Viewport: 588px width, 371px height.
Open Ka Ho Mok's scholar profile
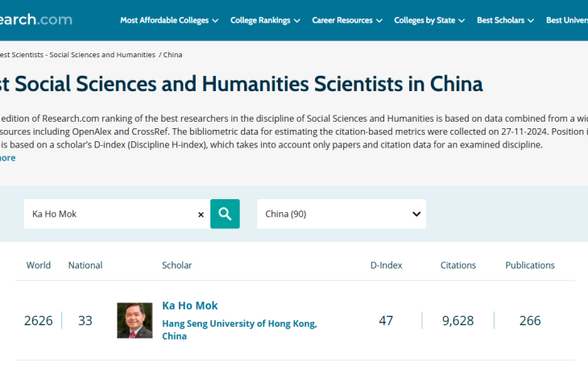190,306
